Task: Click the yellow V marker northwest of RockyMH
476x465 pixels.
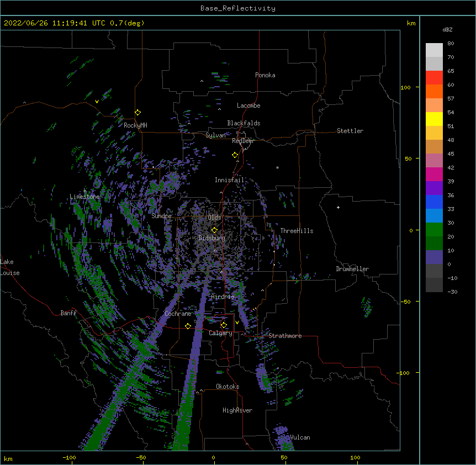Action: pos(97,102)
